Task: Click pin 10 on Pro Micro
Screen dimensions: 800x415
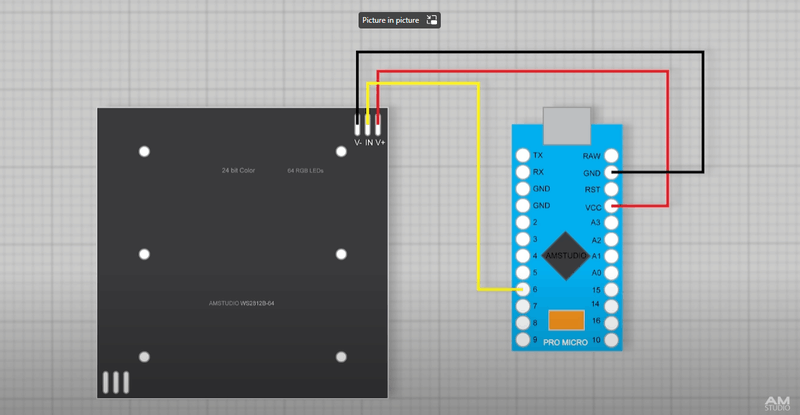Action: 611,340
